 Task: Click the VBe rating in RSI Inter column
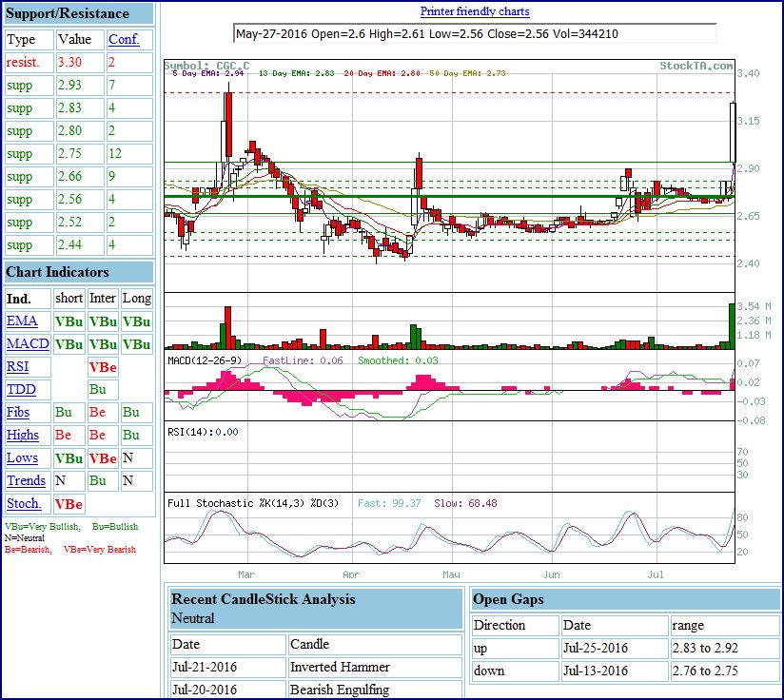click(102, 366)
